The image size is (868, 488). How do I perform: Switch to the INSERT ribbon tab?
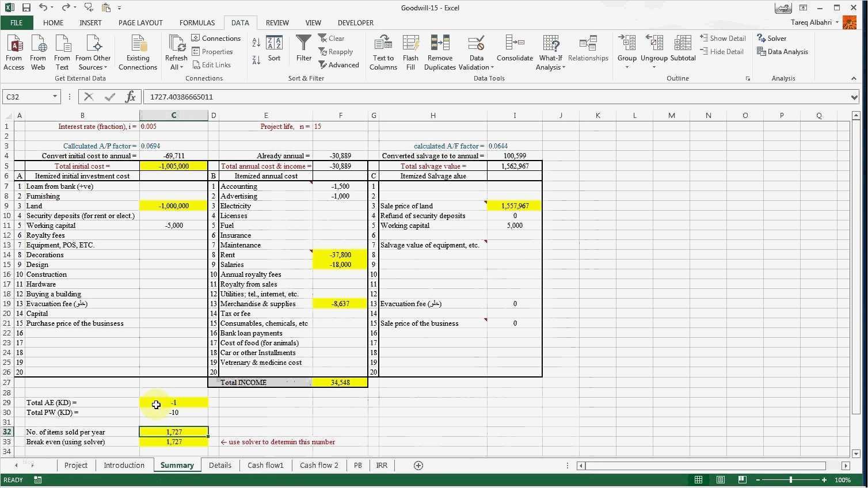pos(90,23)
